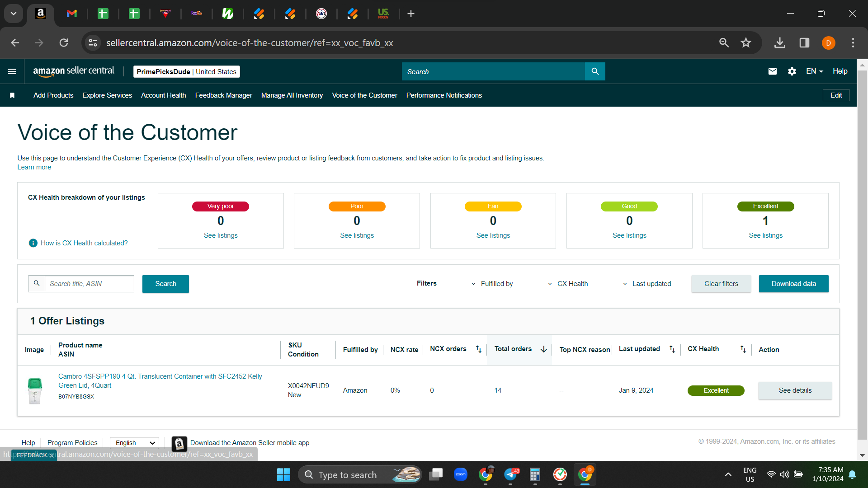Click How is CX Health calculated link
The height and width of the screenshot is (488, 868).
84,243
